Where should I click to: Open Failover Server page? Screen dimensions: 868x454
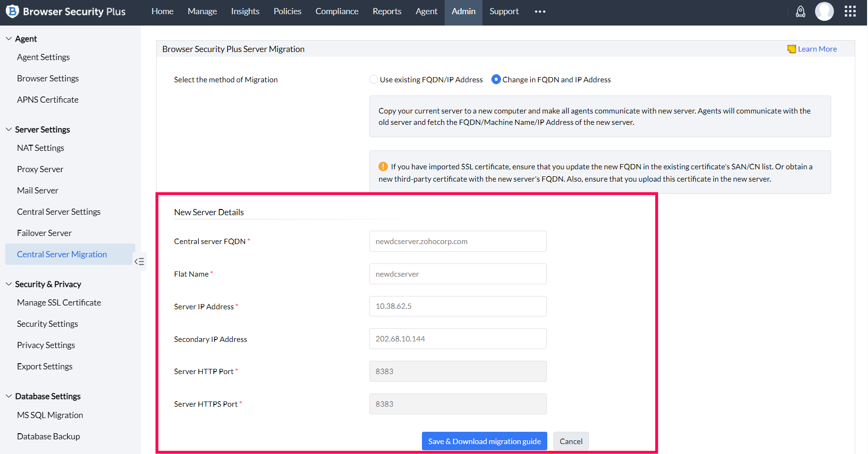point(44,233)
